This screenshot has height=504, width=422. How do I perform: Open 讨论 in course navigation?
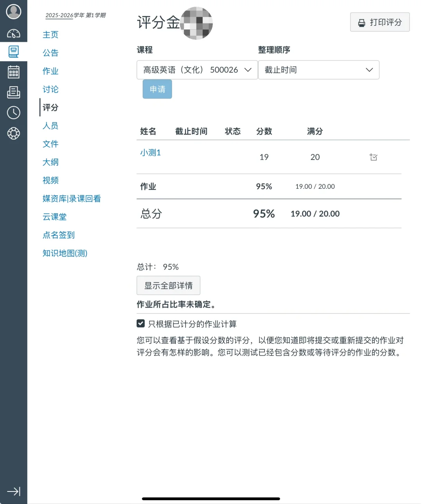[x=50, y=89]
